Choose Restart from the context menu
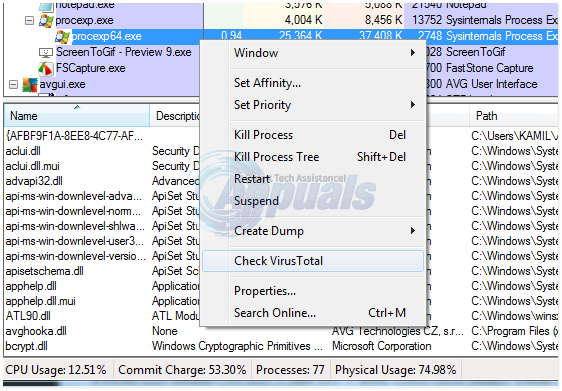Viewport: 562px width, 391px height. click(313, 179)
